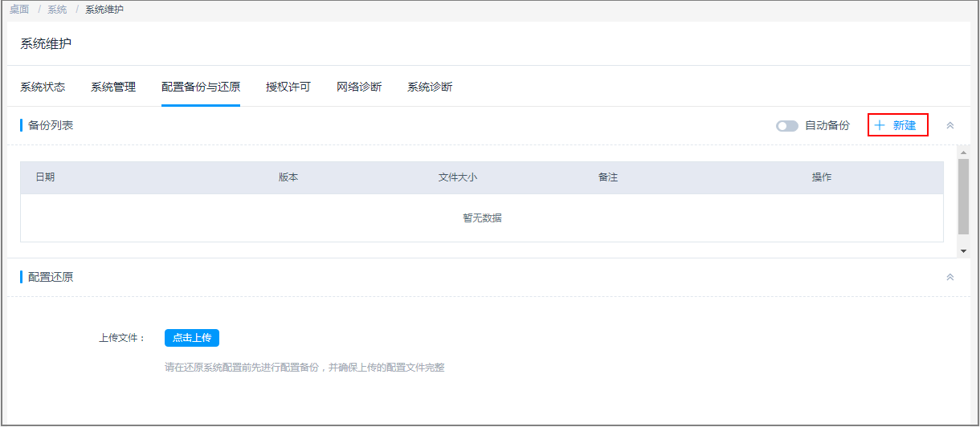Click the 配置还原 section title
Screen dimensions: 980x427
(x=51, y=277)
